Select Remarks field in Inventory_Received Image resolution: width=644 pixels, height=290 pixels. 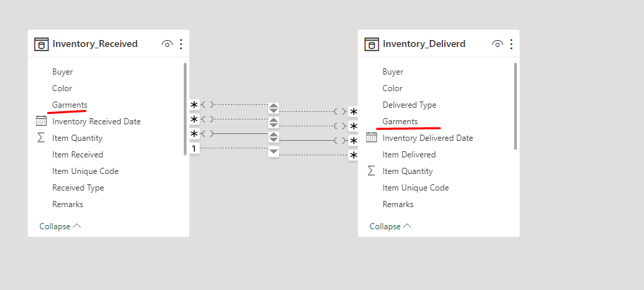pyautogui.click(x=68, y=204)
